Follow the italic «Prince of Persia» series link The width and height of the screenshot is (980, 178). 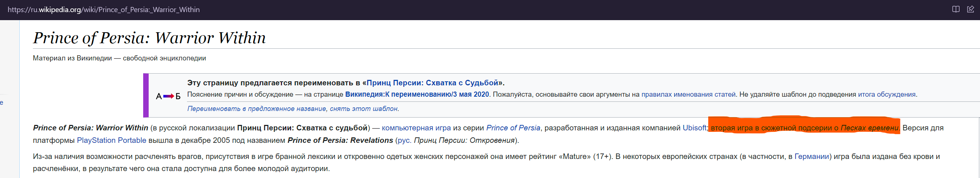pyautogui.click(x=513, y=128)
